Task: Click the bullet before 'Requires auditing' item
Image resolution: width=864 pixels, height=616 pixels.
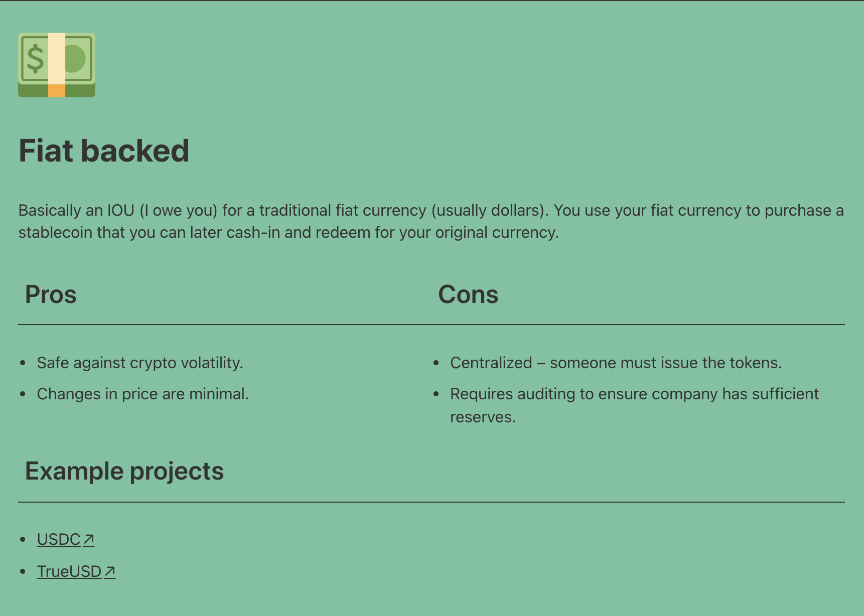Action: tap(436, 394)
